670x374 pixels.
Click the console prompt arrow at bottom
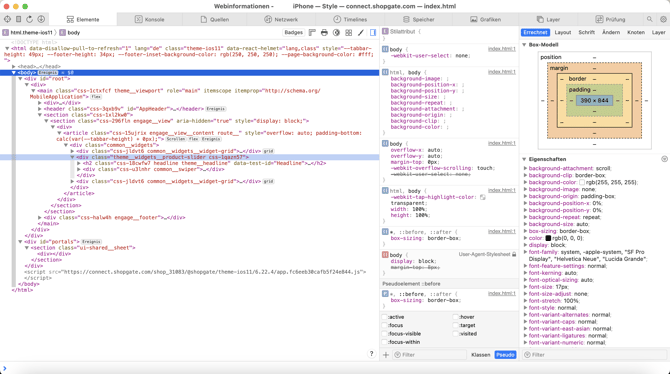point(5,368)
